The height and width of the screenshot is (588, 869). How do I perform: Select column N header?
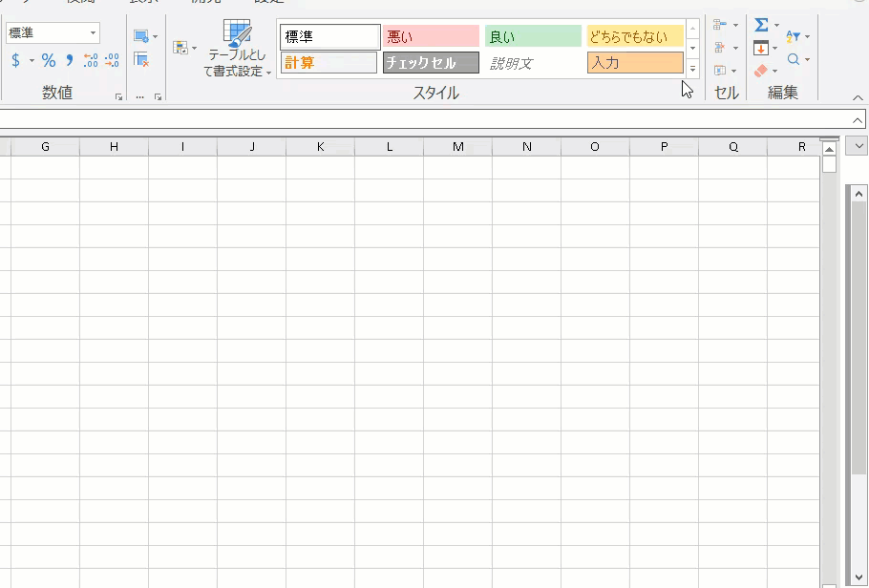[526, 147]
